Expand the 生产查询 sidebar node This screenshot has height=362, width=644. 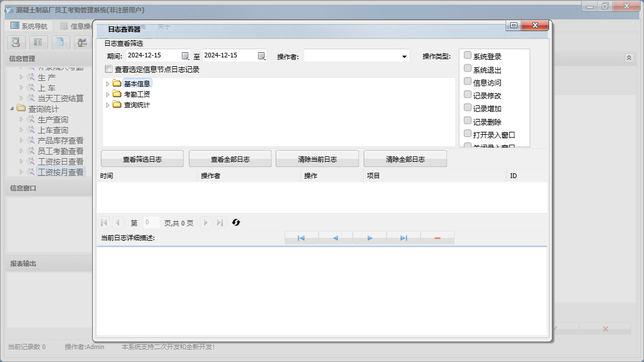pos(21,119)
